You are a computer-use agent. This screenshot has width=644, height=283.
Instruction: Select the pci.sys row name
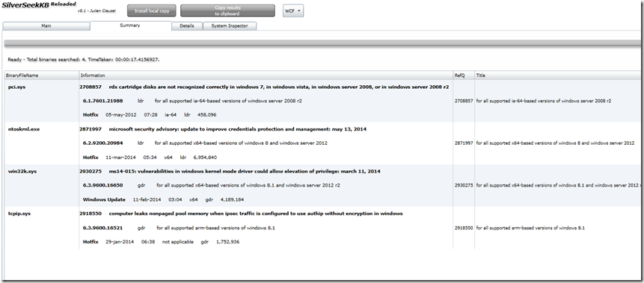tap(17, 87)
